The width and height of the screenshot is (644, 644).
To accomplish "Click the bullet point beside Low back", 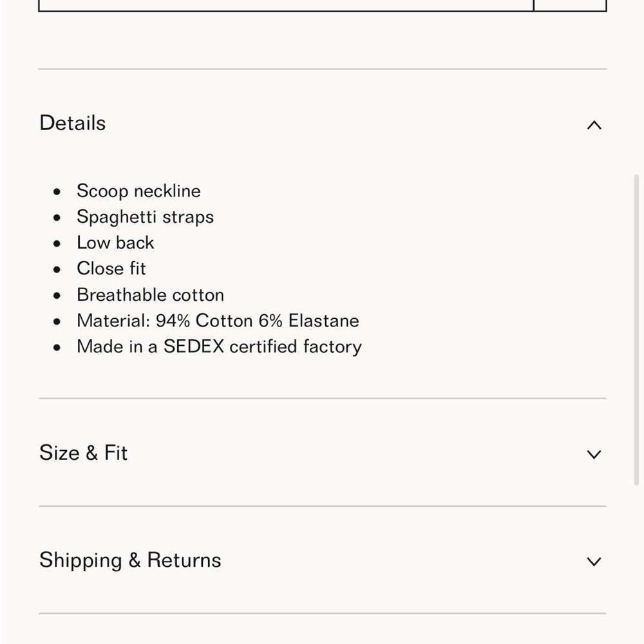I will [57, 243].
